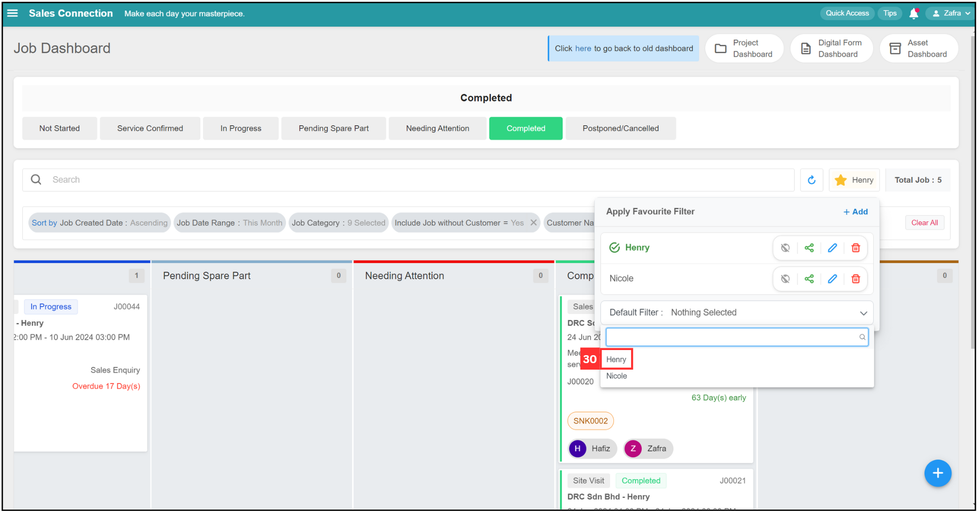The width and height of the screenshot is (980, 516).
Task: Click the 63 Day(s) early text
Action: [718, 398]
